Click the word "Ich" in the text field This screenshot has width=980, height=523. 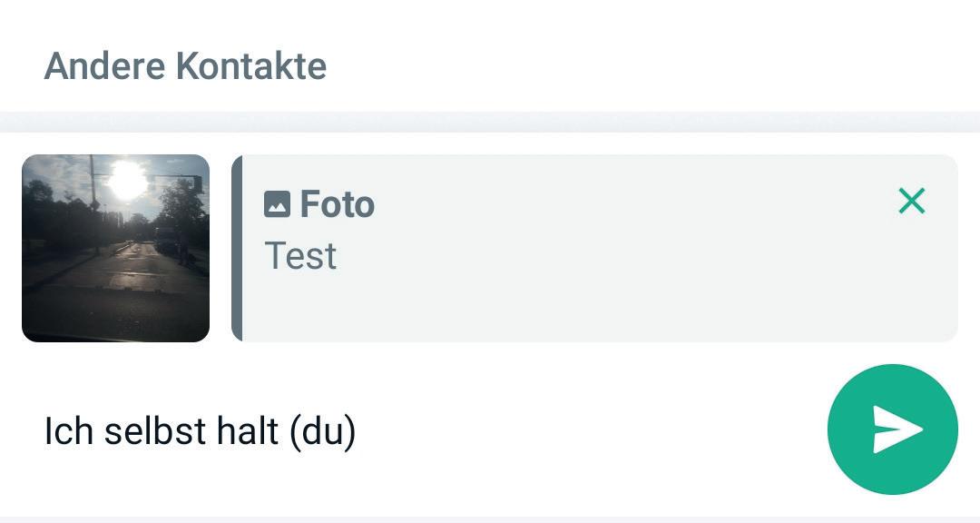68,431
